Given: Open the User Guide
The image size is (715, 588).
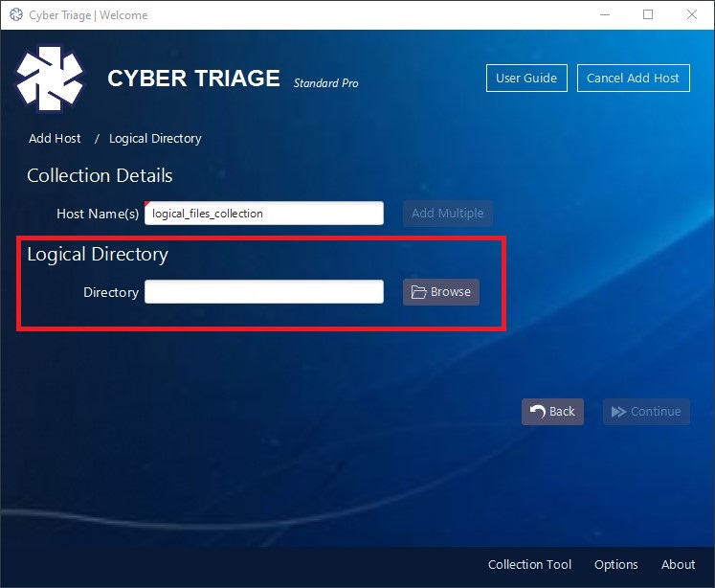Looking at the screenshot, I should tap(526, 78).
